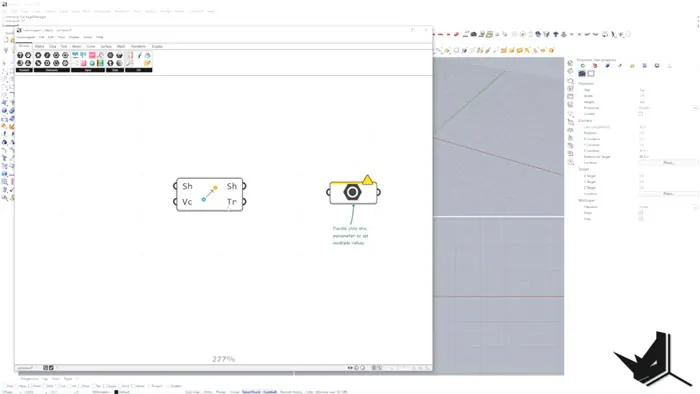Click the colorful gradient icon in Input group
Screen dimensions: 700x394
pyautogui.click(x=100, y=63)
